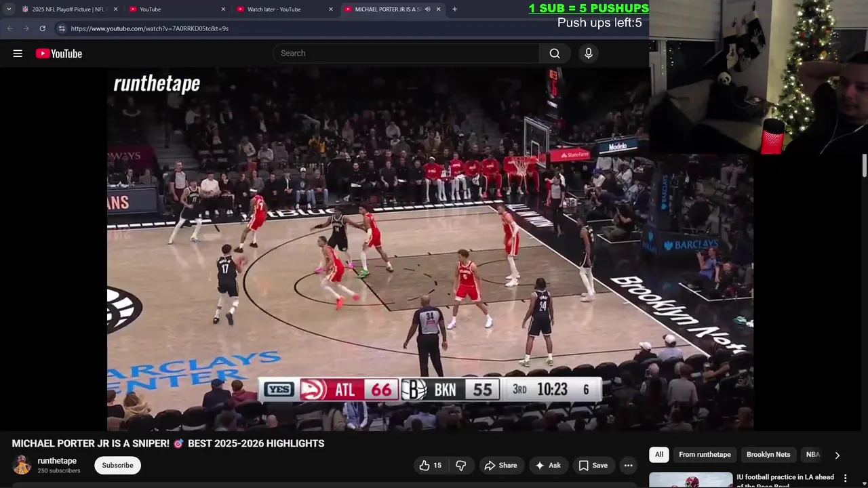Open the Share dialog

500,466
